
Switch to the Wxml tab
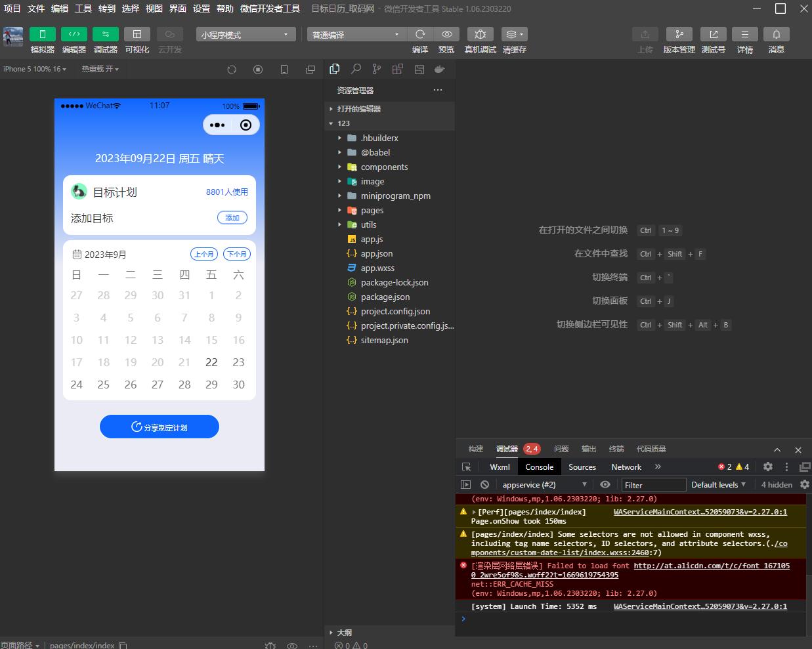(x=500, y=467)
